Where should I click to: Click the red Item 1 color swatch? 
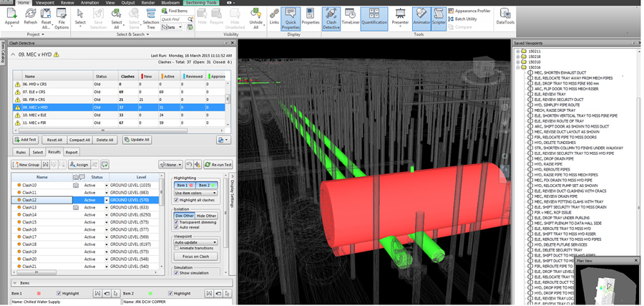(191, 185)
